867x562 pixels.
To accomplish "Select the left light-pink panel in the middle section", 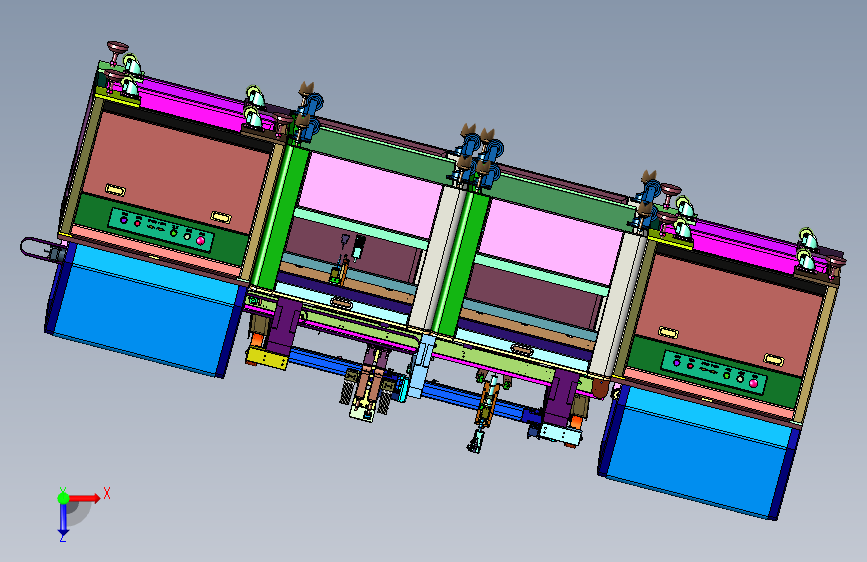I will (x=372, y=194).
